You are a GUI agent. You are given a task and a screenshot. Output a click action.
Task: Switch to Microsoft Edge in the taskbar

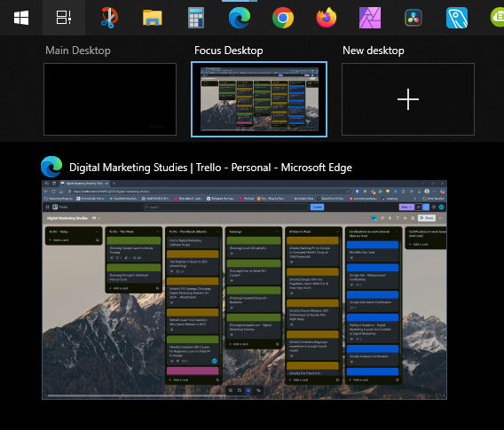pos(240,18)
